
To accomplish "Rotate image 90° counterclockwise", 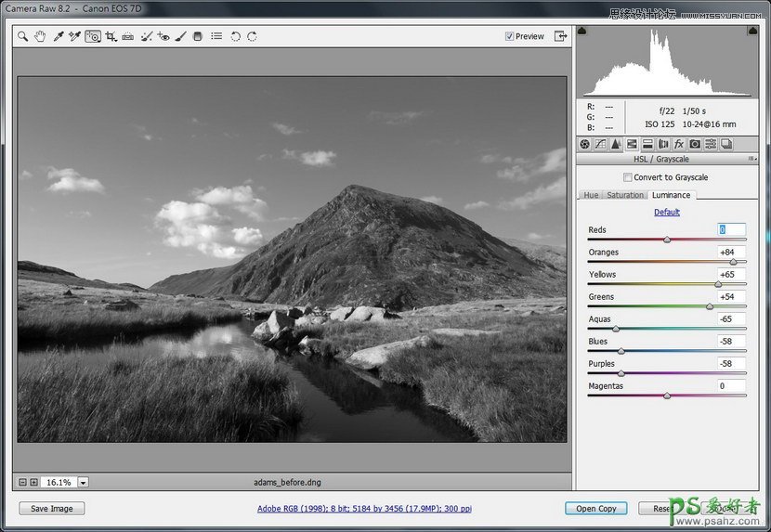I will (235, 36).
